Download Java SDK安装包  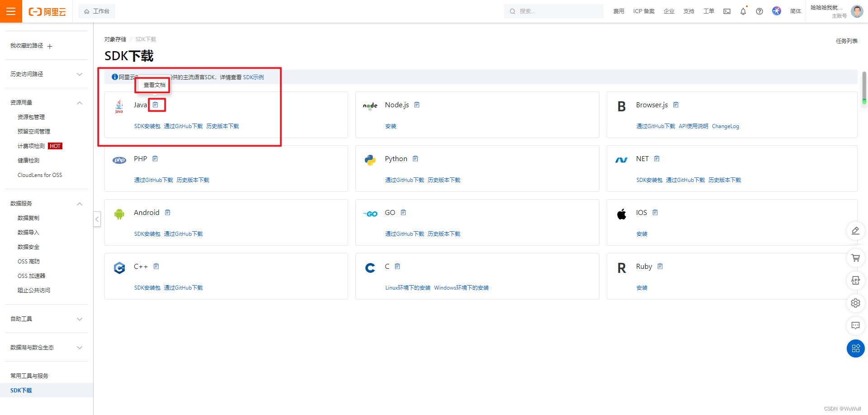(147, 126)
